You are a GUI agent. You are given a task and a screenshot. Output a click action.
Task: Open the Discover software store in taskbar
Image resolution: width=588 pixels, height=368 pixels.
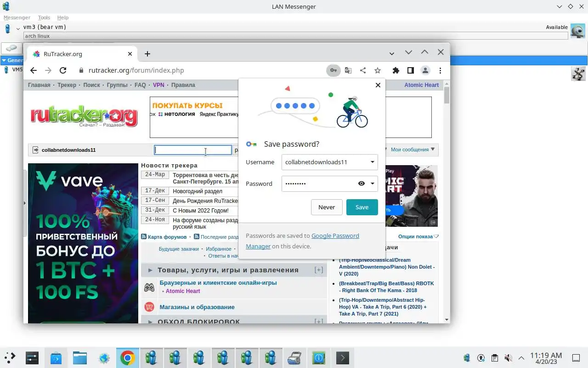click(x=56, y=357)
